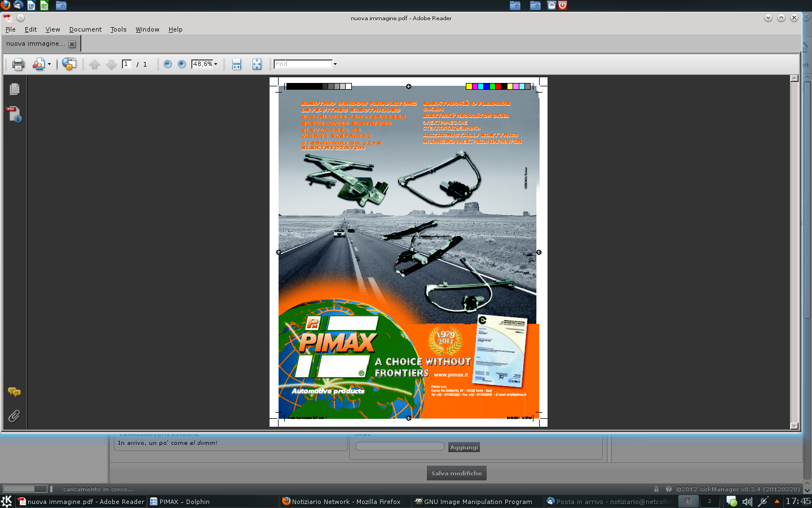Open the Find options dropdown arrow
812x508 pixels.
point(335,64)
